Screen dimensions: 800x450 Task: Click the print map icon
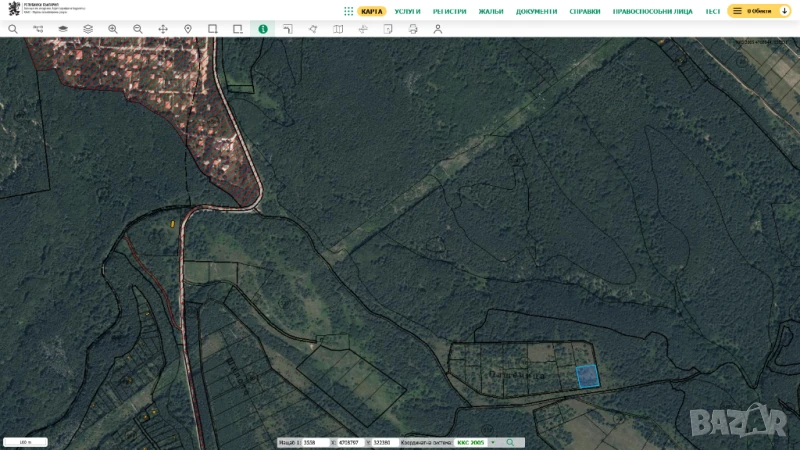pos(413,29)
